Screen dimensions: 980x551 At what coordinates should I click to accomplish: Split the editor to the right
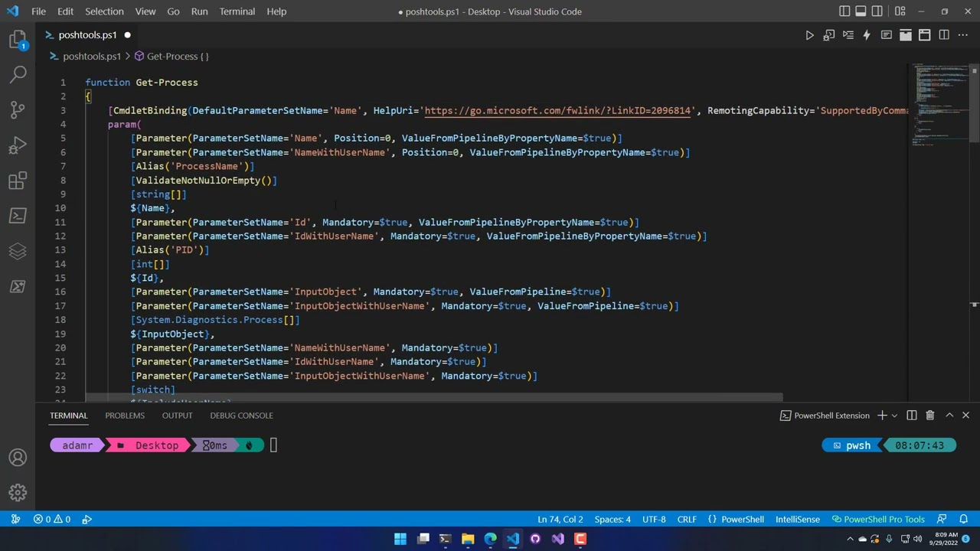pos(943,35)
